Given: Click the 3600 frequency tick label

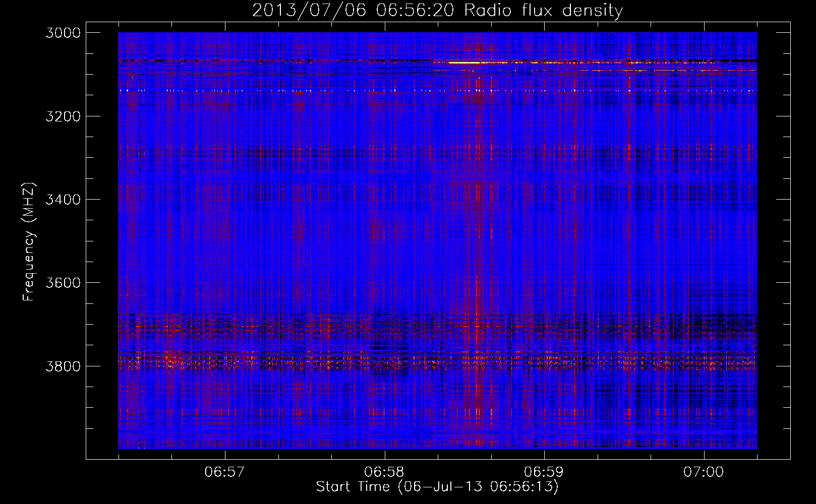Looking at the screenshot, I should click(63, 283).
